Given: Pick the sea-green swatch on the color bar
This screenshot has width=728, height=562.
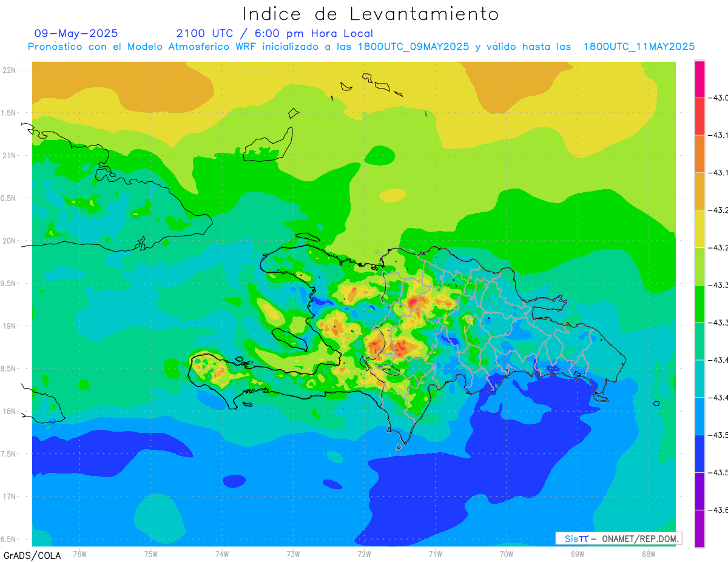Looking at the screenshot, I should (699, 341).
